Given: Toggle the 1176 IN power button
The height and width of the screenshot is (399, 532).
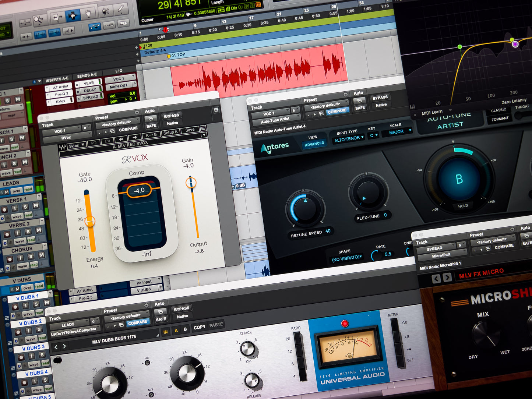Looking at the screenshot, I should tap(165, 332).
